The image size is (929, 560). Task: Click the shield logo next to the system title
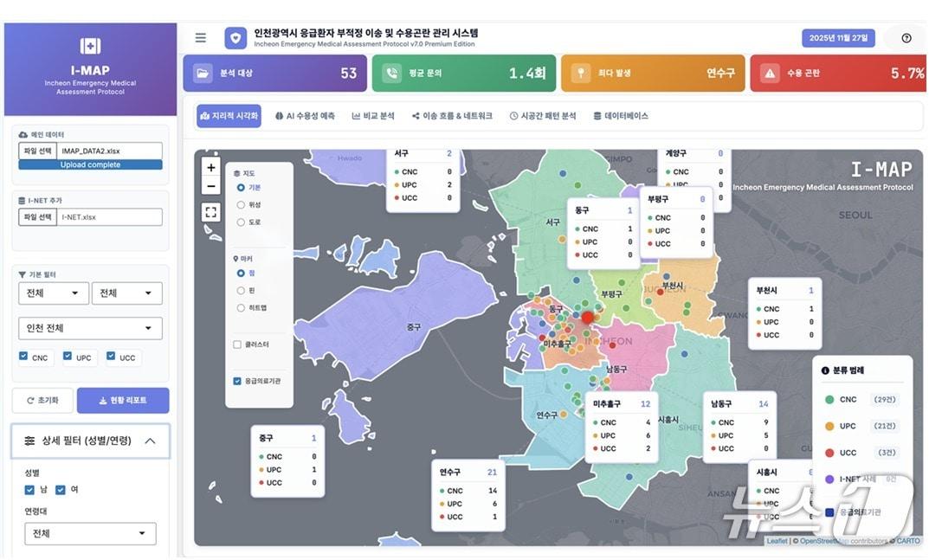click(235, 37)
